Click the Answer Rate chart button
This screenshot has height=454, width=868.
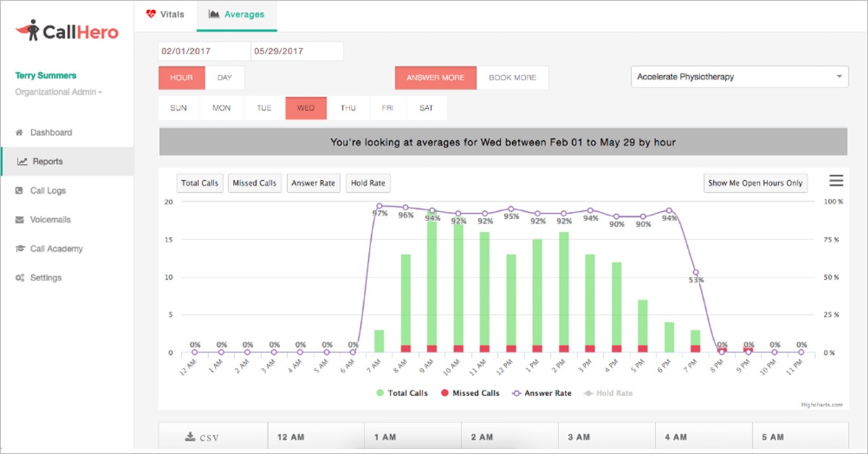tap(313, 184)
